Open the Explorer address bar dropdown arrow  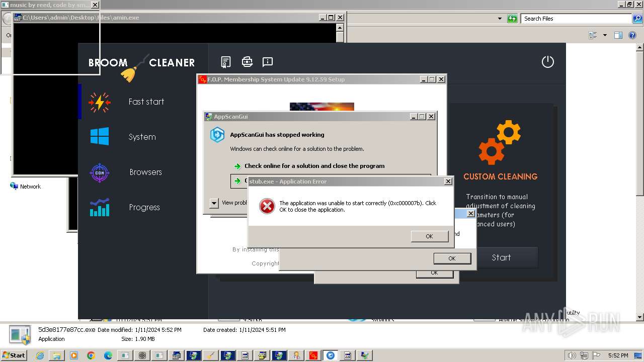point(500,19)
